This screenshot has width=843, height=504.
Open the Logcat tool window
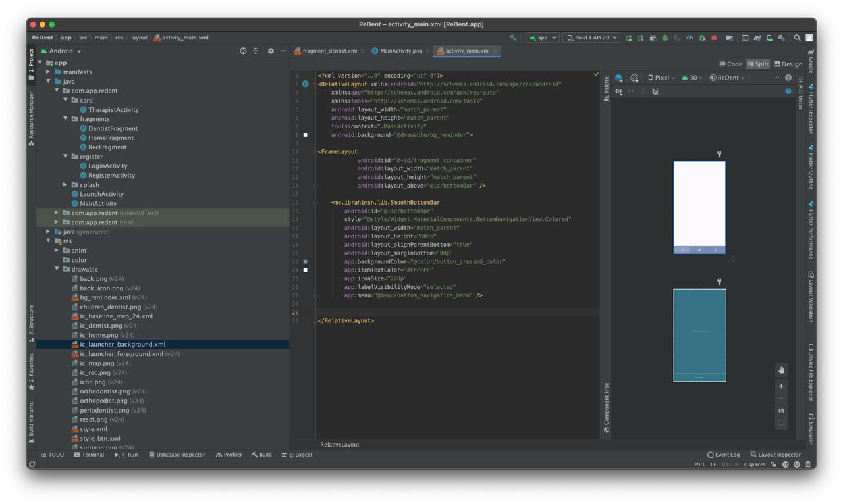296,455
